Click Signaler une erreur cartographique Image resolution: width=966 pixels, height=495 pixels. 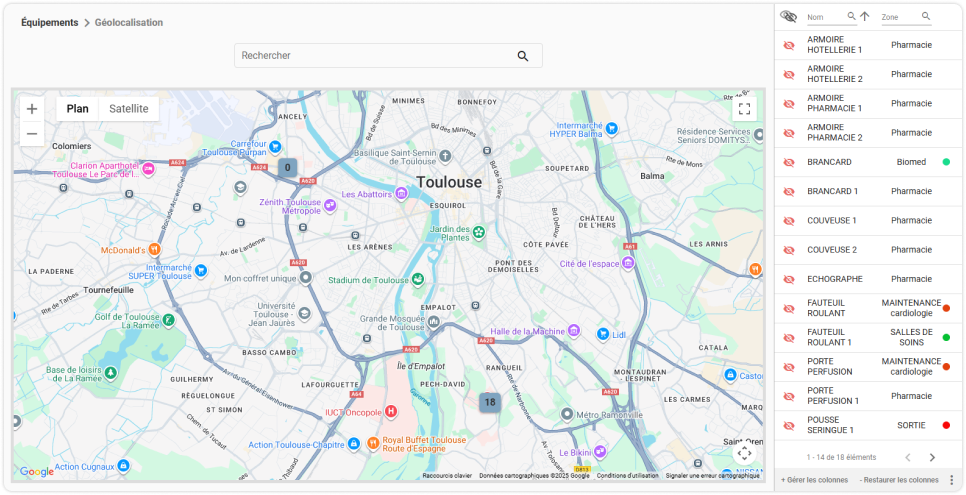[712, 476]
